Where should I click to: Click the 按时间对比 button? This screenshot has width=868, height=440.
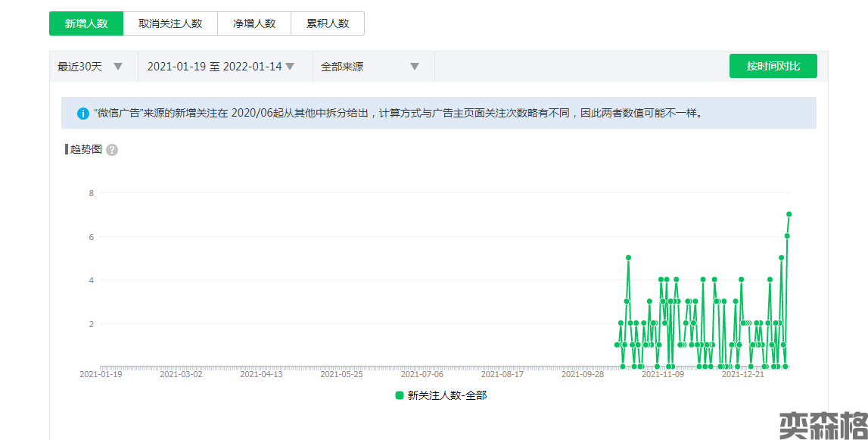(x=773, y=66)
